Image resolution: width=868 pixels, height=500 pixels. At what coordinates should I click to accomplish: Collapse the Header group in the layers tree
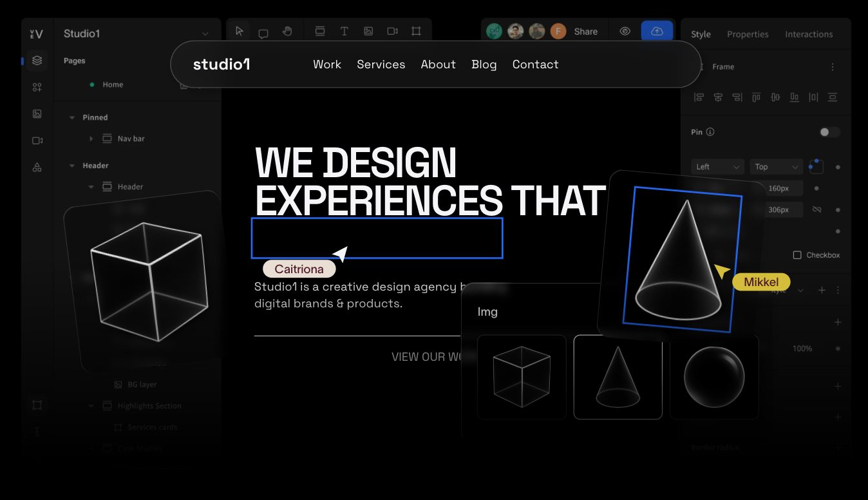(73, 166)
